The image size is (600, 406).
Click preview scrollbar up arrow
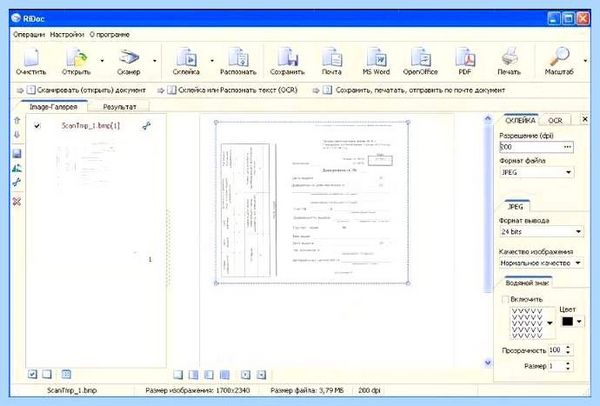(488, 119)
